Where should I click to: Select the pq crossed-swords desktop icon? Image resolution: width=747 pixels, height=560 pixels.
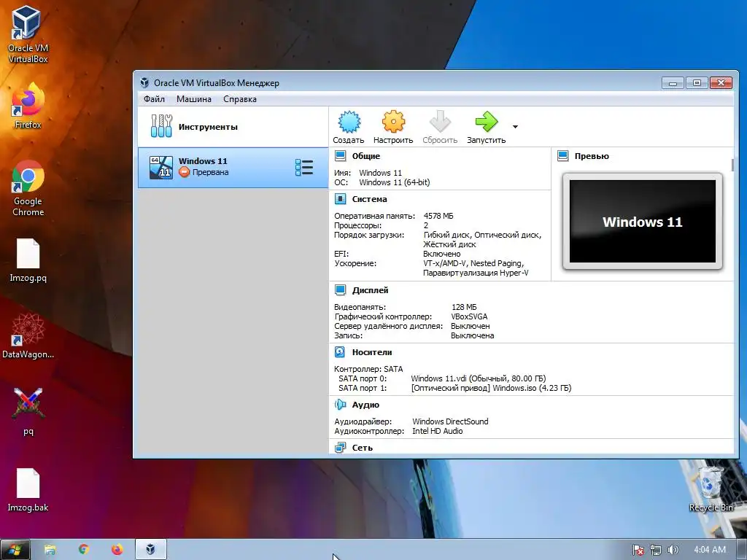tap(28, 411)
